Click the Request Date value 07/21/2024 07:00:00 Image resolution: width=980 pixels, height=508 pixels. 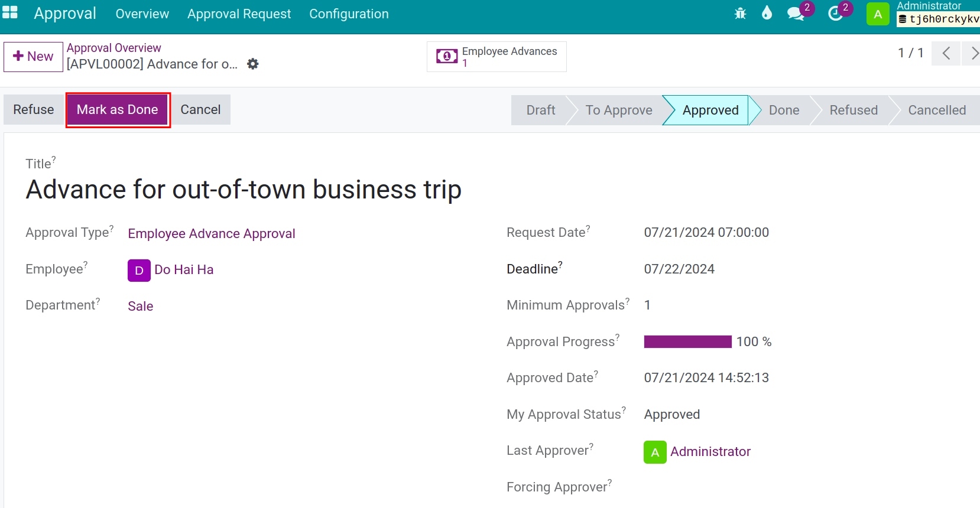(706, 233)
